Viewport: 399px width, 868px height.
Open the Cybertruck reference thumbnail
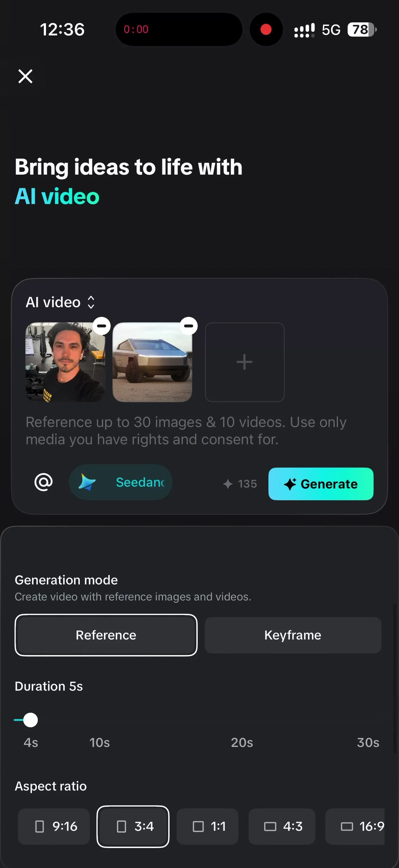click(152, 362)
